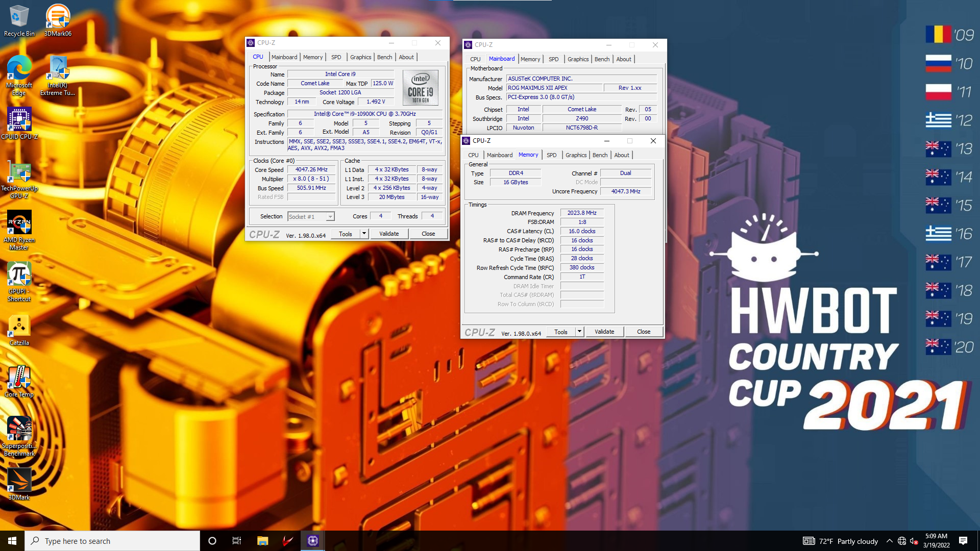Click the Specification i9-10900K field
The width and height of the screenshot is (980, 551).
pos(365,114)
